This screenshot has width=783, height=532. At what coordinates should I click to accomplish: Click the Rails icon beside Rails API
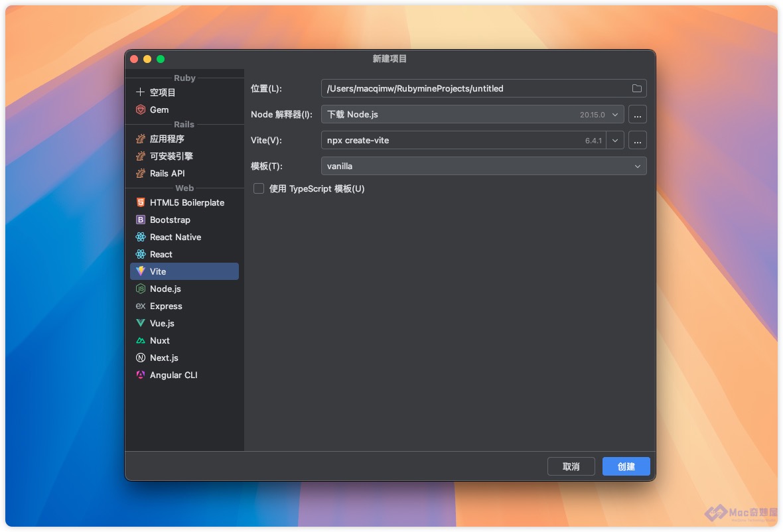141,173
